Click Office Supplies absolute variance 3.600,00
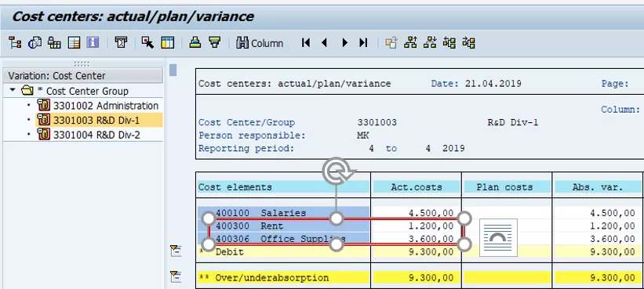The height and width of the screenshot is (289, 644). pyautogui.click(x=613, y=239)
